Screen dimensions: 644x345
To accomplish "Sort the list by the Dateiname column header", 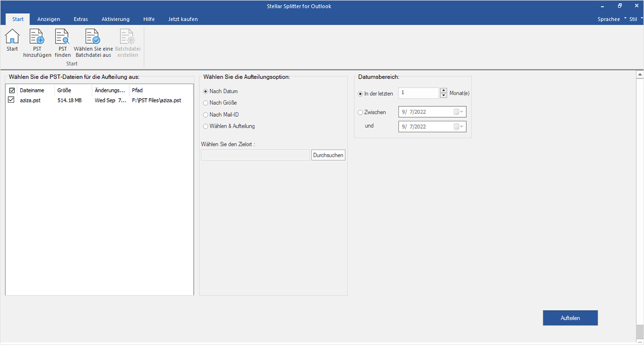I will (36, 91).
